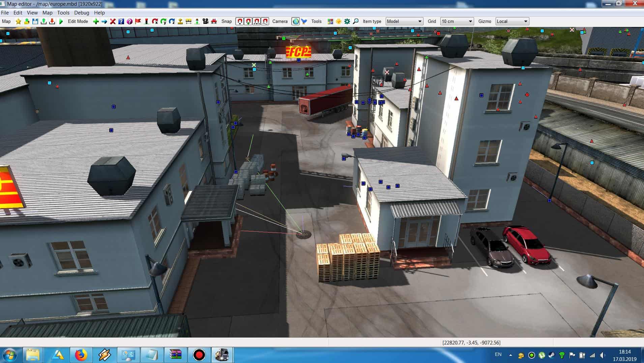Click the FCP company sign in viewport

pos(298,52)
